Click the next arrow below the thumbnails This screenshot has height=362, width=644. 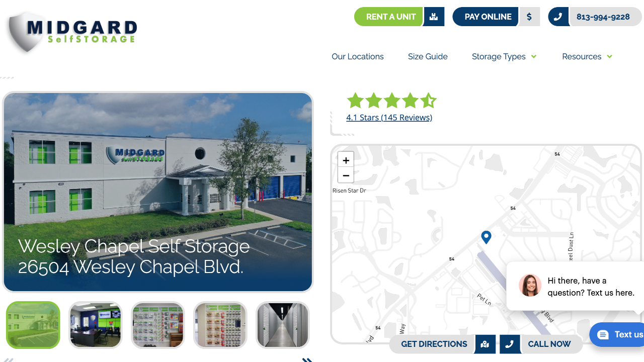[x=307, y=359]
